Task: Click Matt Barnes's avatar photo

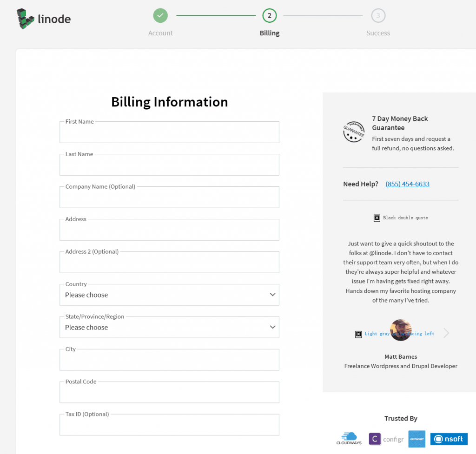Action: click(401, 330)
